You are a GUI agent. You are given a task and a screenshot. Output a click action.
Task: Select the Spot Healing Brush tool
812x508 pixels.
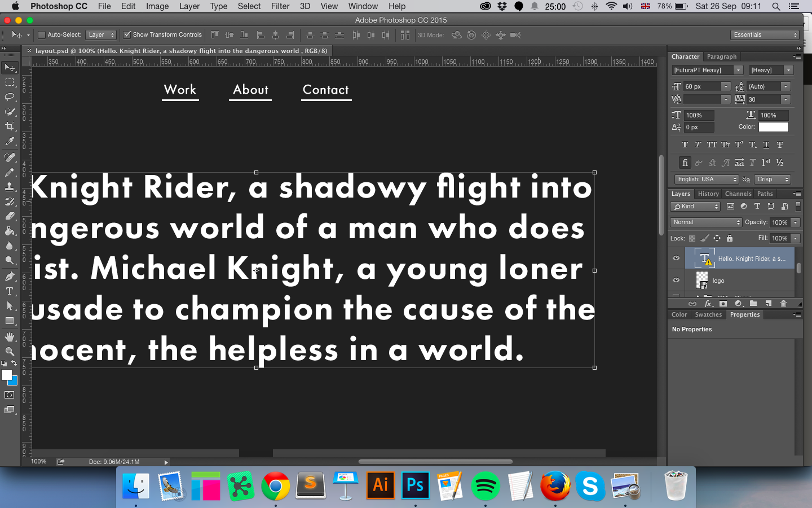pos(10,157)
